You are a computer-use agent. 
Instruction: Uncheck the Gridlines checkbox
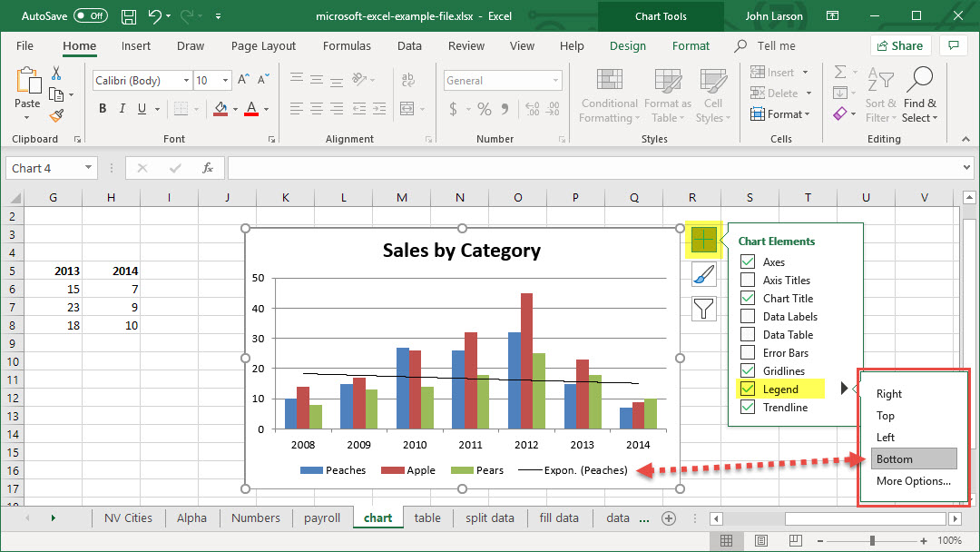[748, 371]
